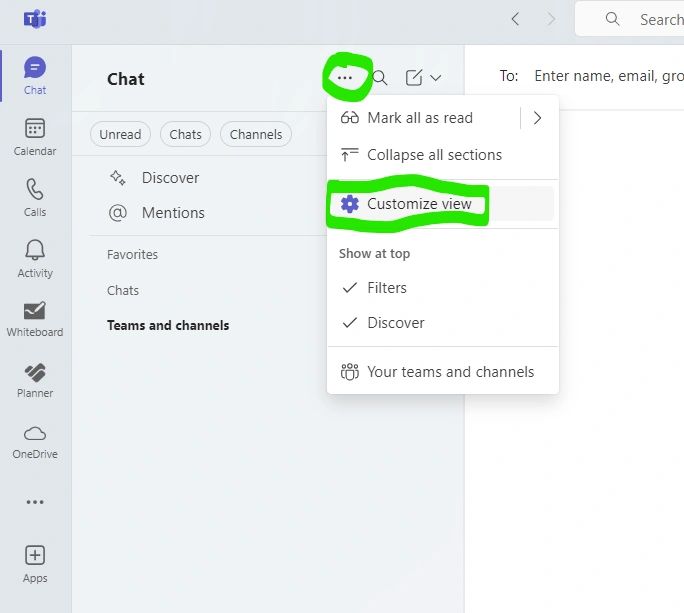Choose Collapse all sections

pyautogui.click(x=434, y=155)
